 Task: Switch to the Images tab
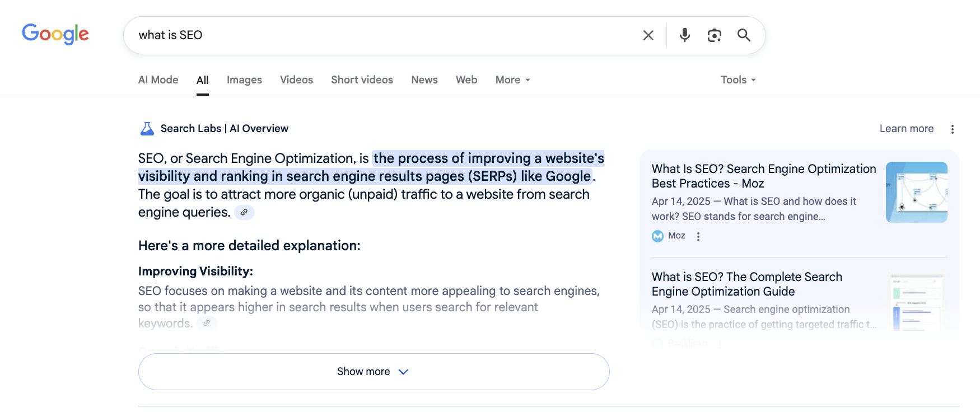click(x=244, y=80)
